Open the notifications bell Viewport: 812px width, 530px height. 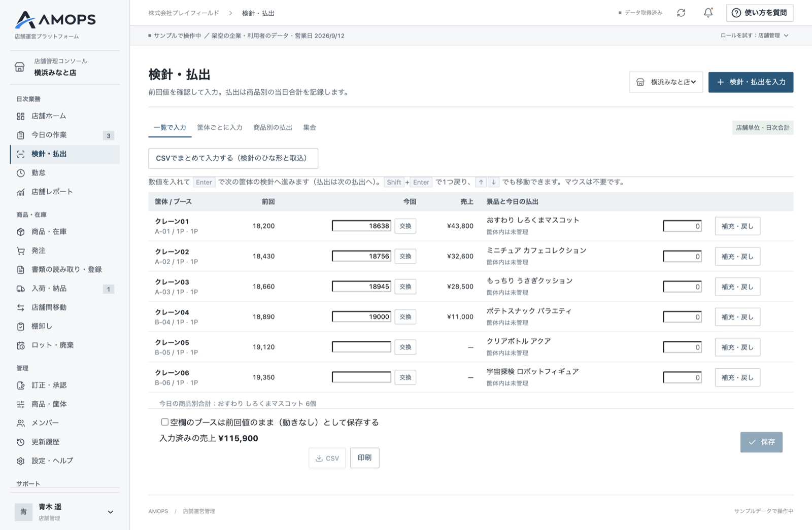[x=708, y=13]
